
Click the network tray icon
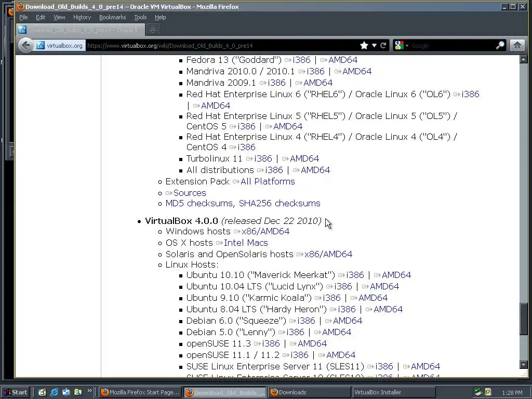(478, 392)
